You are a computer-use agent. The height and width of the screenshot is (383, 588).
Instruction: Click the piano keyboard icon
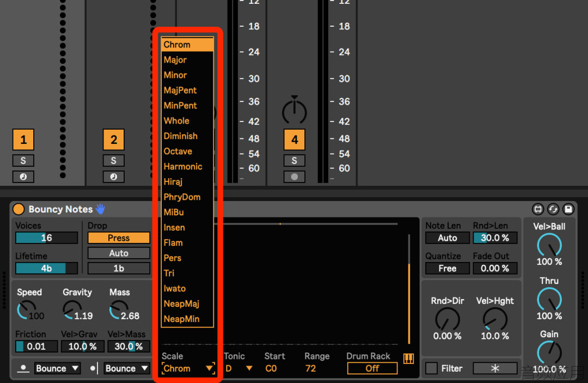(409, 358)
